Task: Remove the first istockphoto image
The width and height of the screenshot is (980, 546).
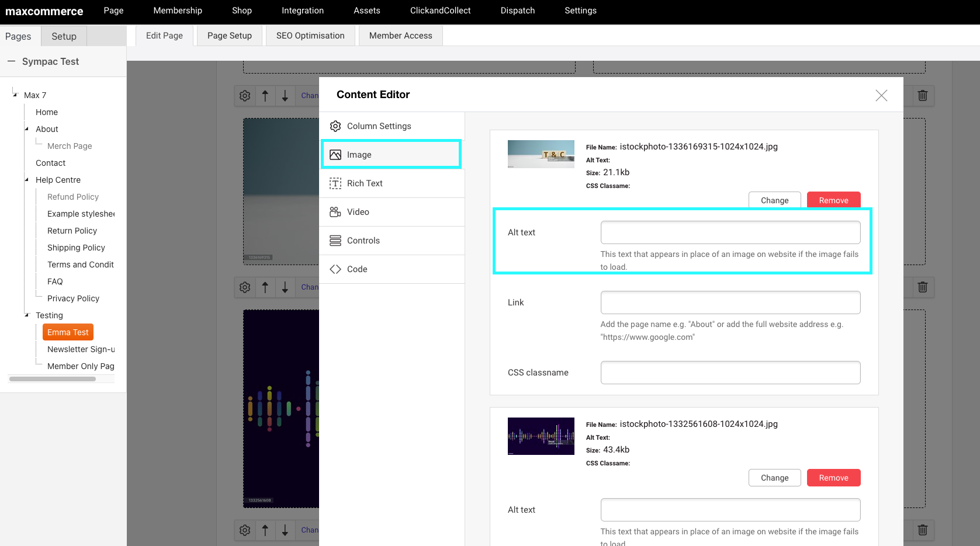Action: (x=833, y=200)
